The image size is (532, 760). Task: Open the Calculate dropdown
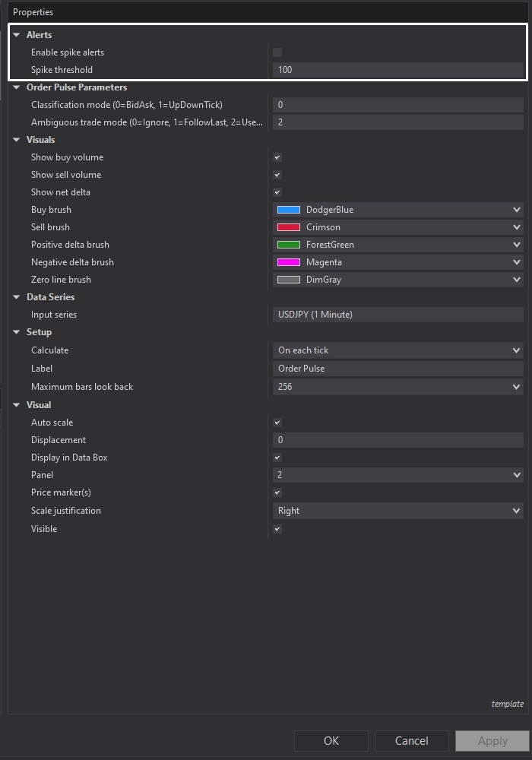point(516,350)
